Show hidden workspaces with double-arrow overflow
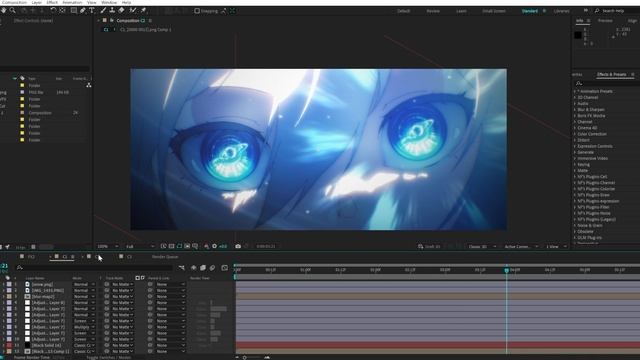The image size is (640, 360). [586, 11]
